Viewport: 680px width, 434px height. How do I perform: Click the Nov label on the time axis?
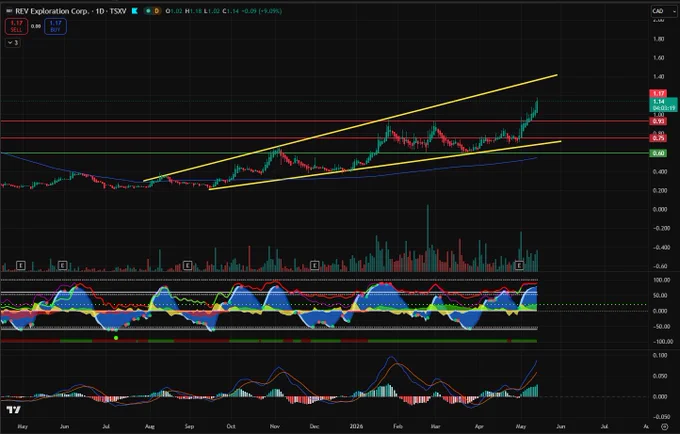pos(275,426)
